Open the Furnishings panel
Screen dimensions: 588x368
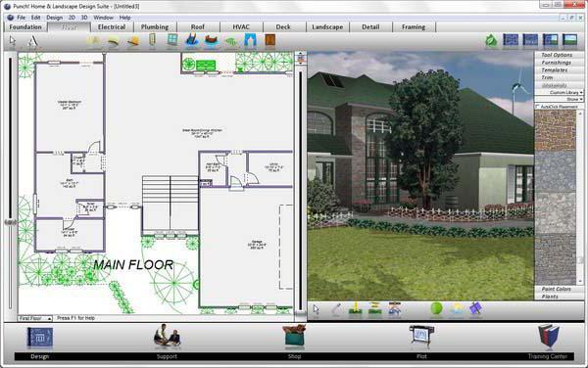click(556, 63)
